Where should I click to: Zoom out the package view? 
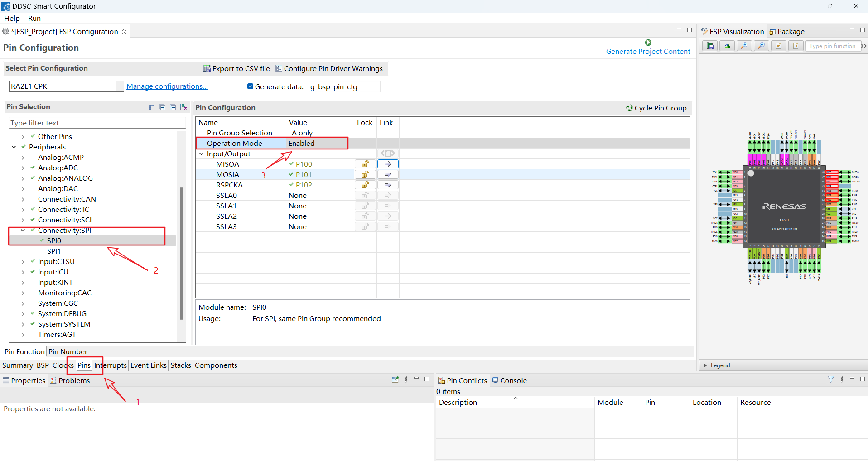pyautogui.click(x=744, y=46)
